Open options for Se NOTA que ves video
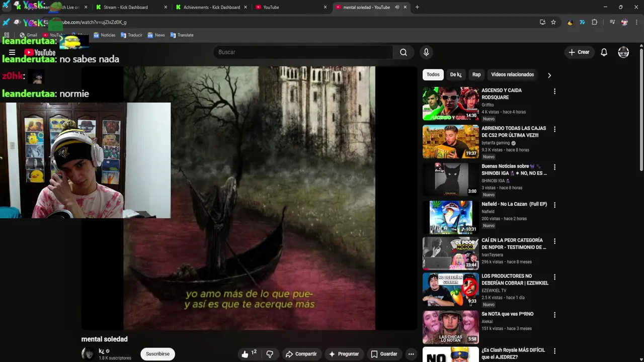The width and height of the screenshot is (644, 362). (x=554, y=315)
